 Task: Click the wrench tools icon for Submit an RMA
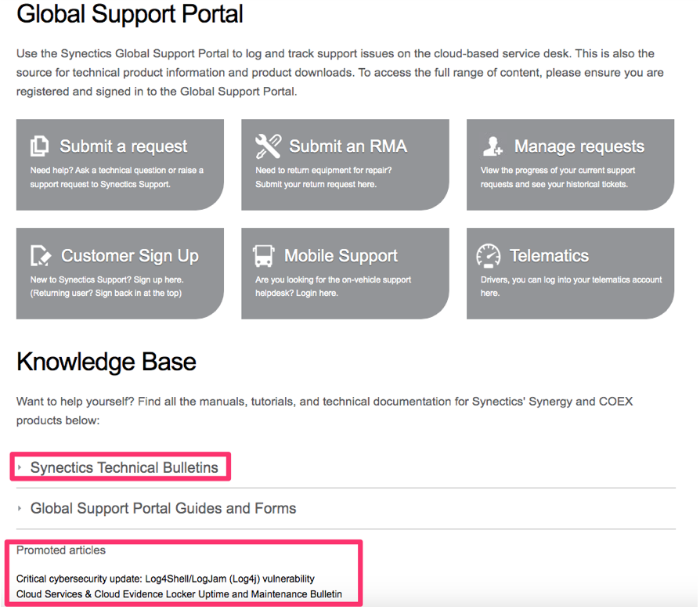(268, 146)
